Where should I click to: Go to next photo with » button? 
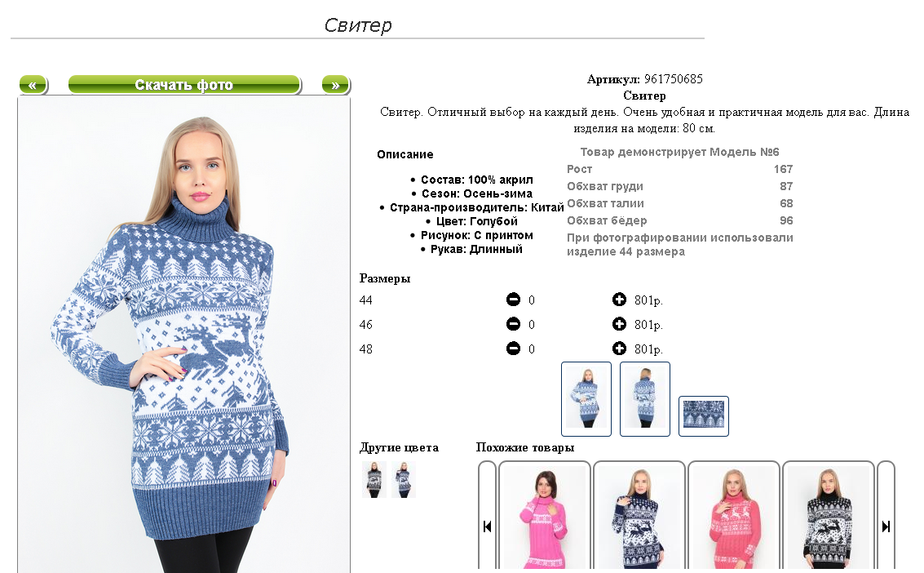[x=336, y=85]
